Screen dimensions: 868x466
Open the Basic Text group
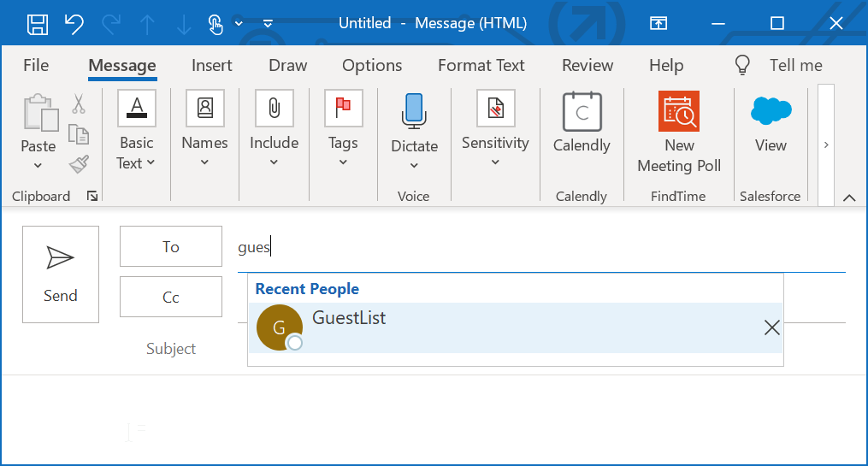136,131
